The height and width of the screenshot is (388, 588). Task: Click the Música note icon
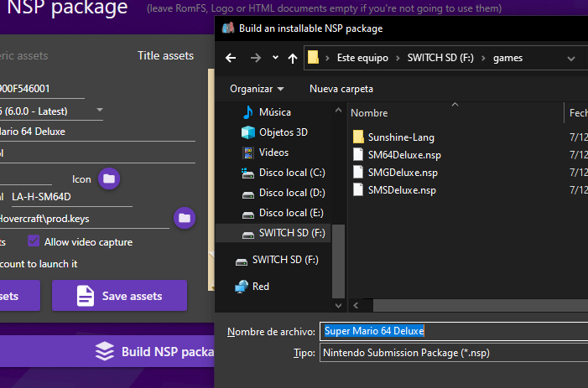(248, 112)
